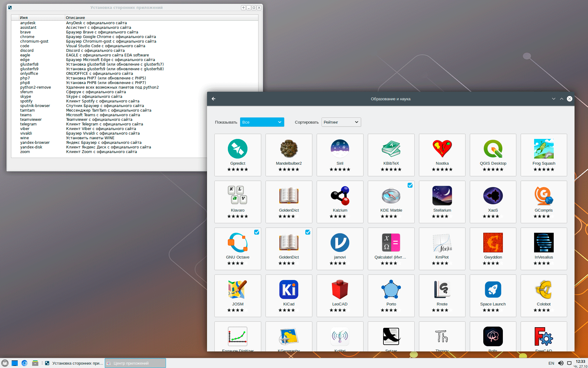
Task: Open the 'Показывать' filter dropdown
Action: pyautogui.click(x=262, y=122)
